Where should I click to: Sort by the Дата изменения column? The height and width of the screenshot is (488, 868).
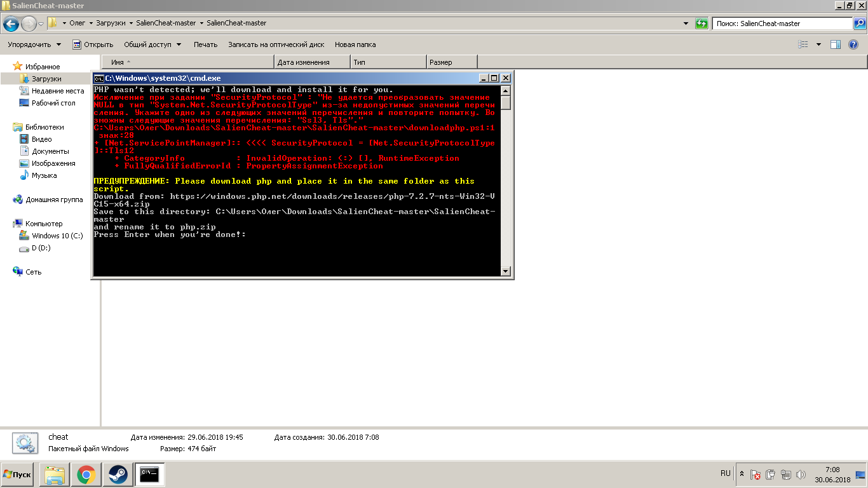click(x=312, y=62)
